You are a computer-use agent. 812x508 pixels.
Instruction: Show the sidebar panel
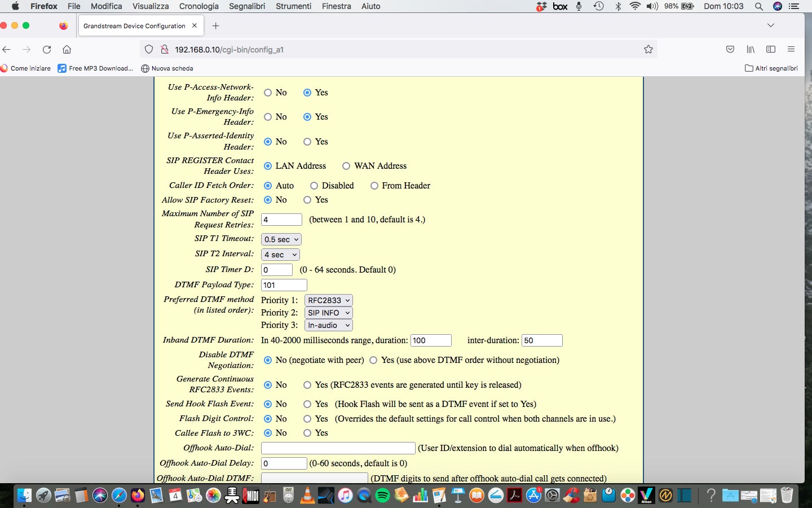[x=771, y=50]
